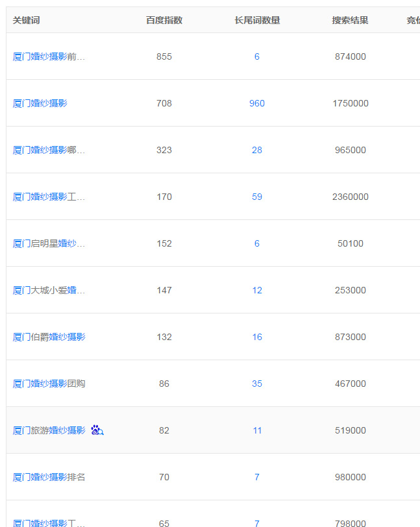
Task: Click the long-tail count 960
Action: pos(257,103)
